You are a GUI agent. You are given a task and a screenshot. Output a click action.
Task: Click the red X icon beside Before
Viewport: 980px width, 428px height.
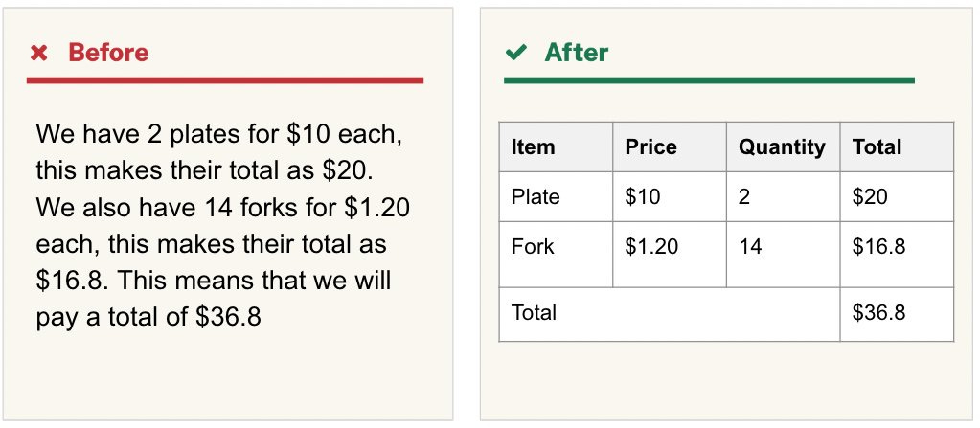38,53
